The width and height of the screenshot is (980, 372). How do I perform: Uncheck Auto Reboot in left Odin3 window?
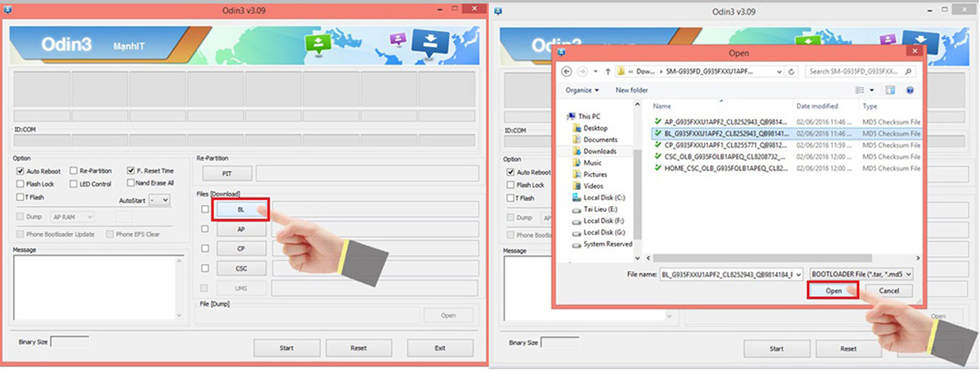tap(20, 171)
